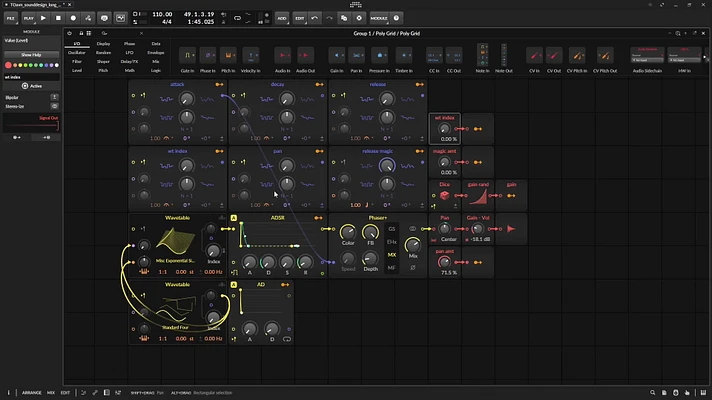
Task: Pick the yellow module color swatch
Action: coord(20,65)
